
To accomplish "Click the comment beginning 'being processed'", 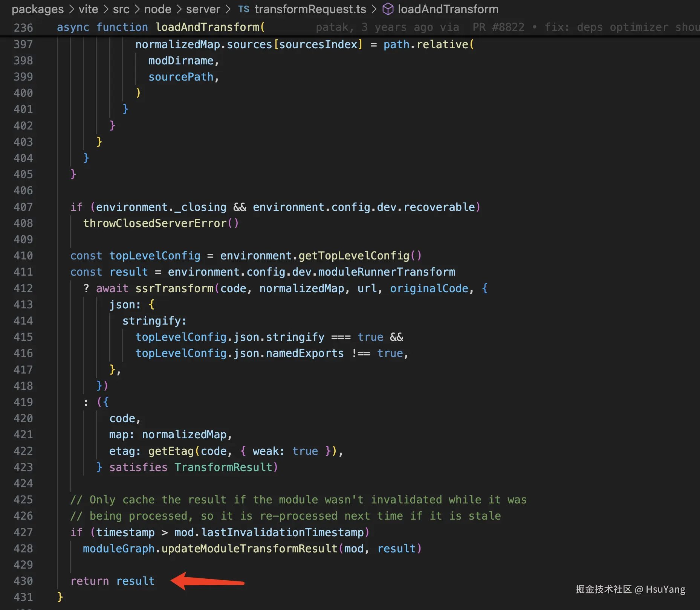I will [x=286, y=516].
